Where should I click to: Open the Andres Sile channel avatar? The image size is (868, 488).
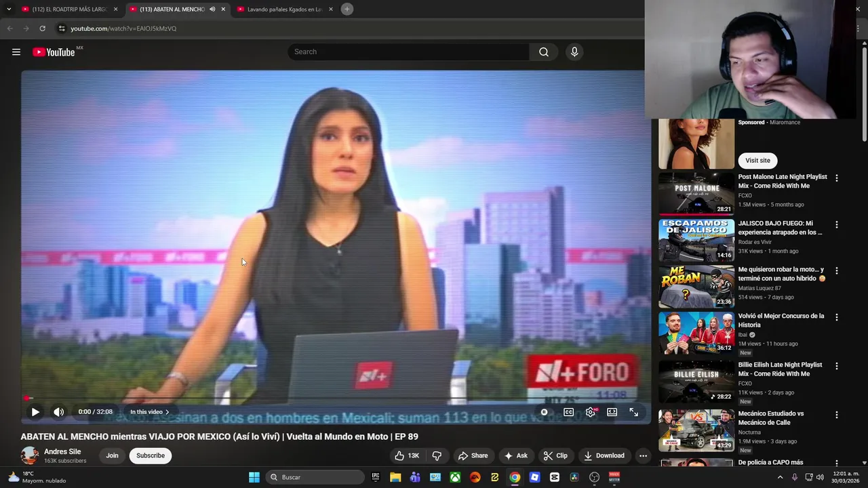tap(30, 455)
